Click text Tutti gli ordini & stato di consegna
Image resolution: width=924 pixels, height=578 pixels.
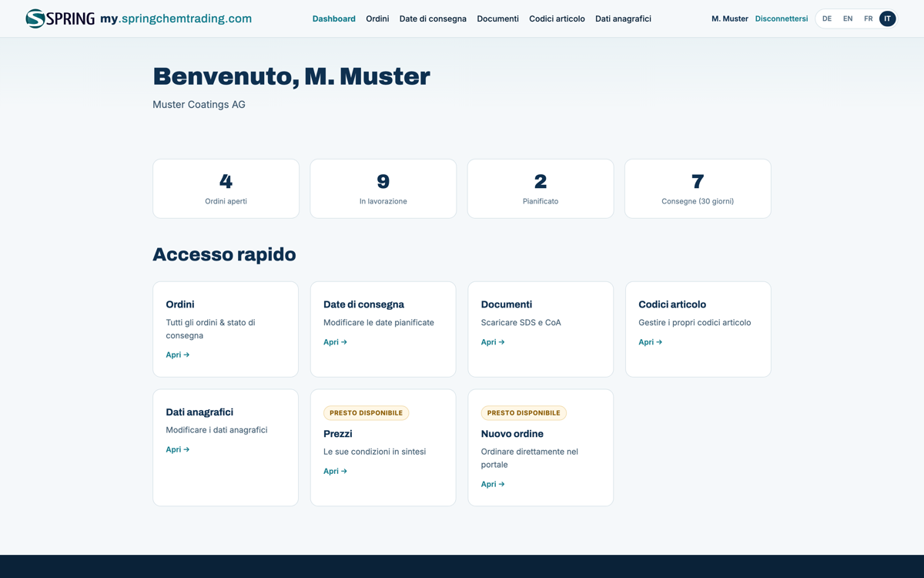pos(210,329)
